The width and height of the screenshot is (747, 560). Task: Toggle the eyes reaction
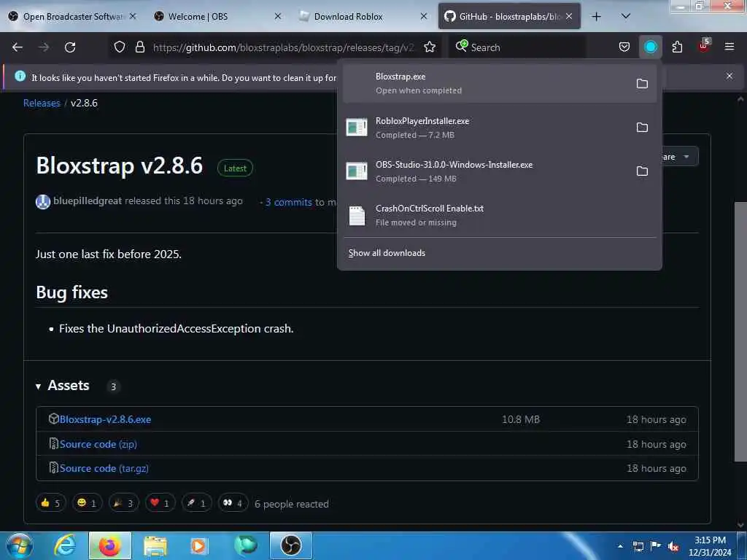point(233,503)
